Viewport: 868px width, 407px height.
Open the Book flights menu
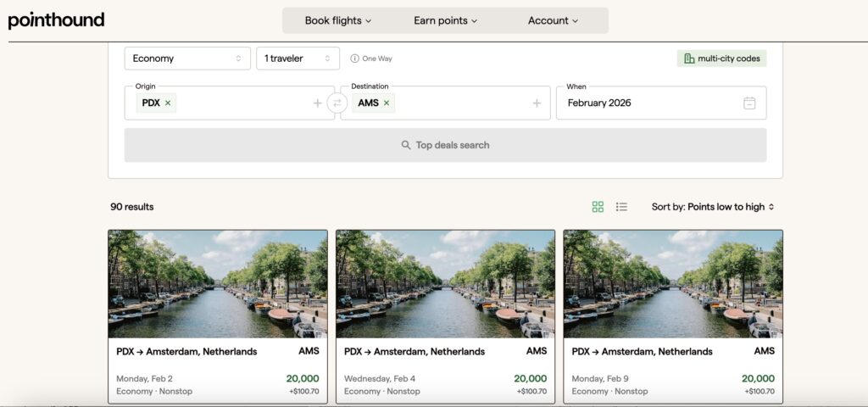pos(338,20)
